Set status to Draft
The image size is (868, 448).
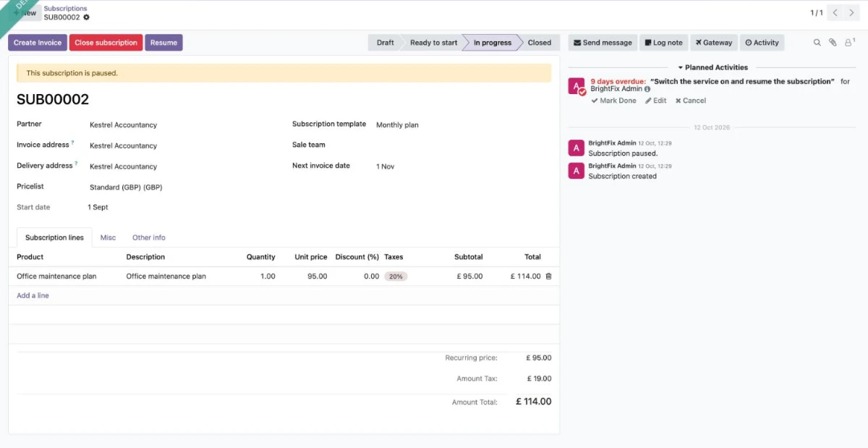click(x=385, y=43)
